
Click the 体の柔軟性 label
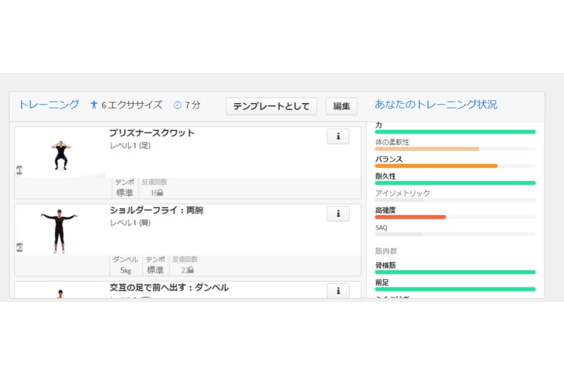(392, 142)
